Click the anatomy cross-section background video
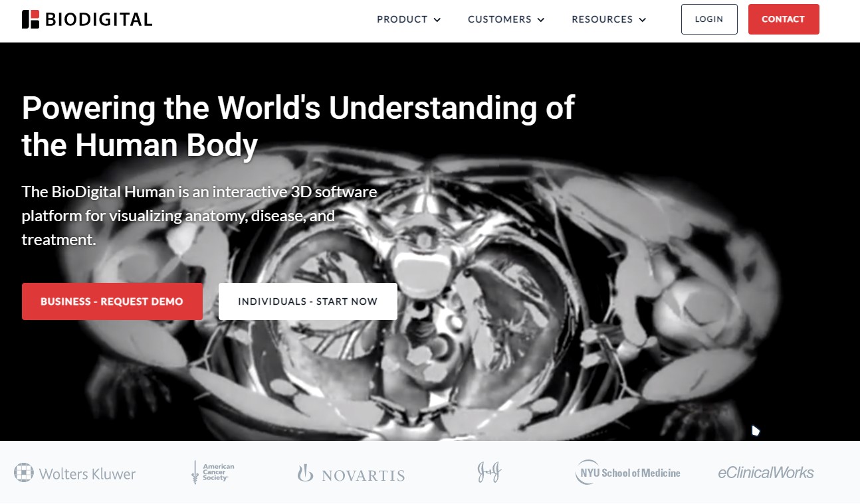Viewport: 860px width, 504px height. (x=532, y=299)
